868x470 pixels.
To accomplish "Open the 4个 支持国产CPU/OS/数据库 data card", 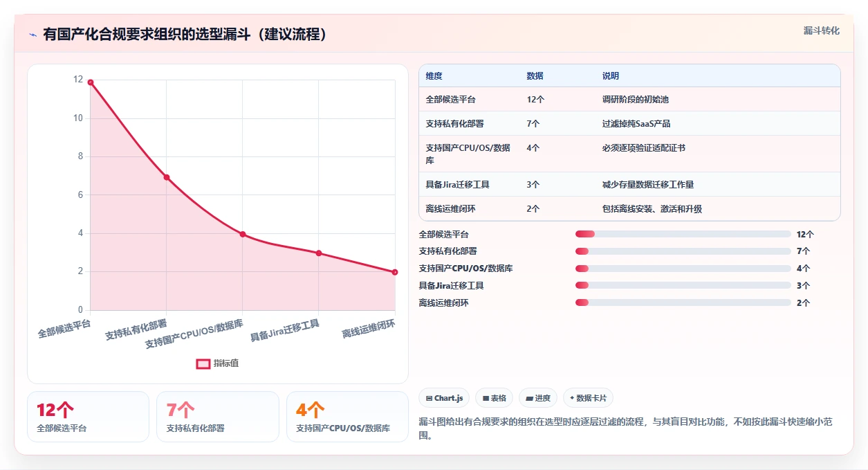I will pyautogui.click(x=347, y=417).
